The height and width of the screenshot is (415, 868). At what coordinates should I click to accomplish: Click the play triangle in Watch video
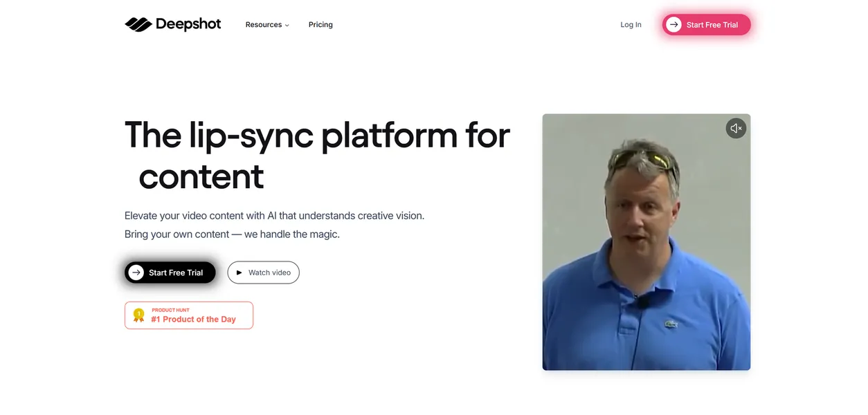coord(239,273)
